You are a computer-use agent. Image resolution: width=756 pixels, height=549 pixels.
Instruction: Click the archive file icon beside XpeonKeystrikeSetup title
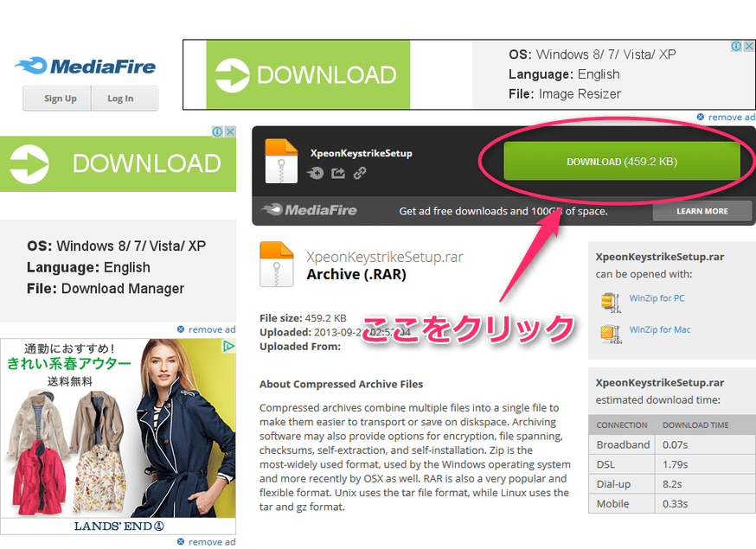tap(282, 161)
